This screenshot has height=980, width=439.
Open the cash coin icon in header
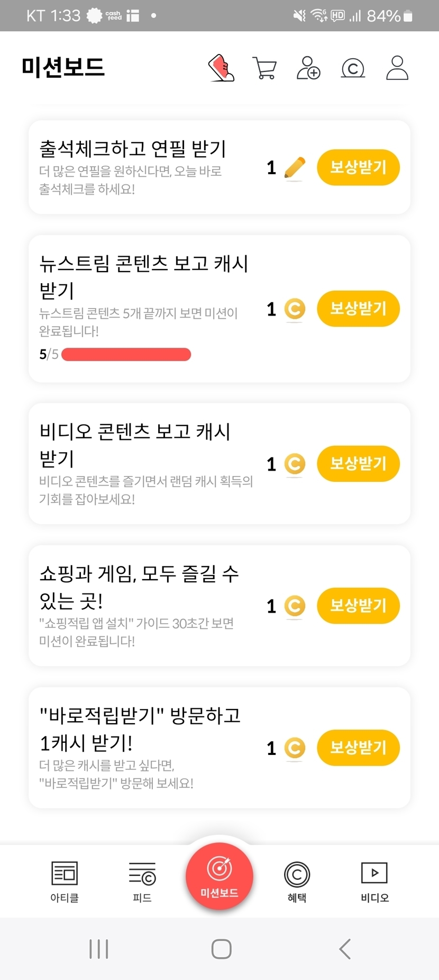(x=353, y=68)
